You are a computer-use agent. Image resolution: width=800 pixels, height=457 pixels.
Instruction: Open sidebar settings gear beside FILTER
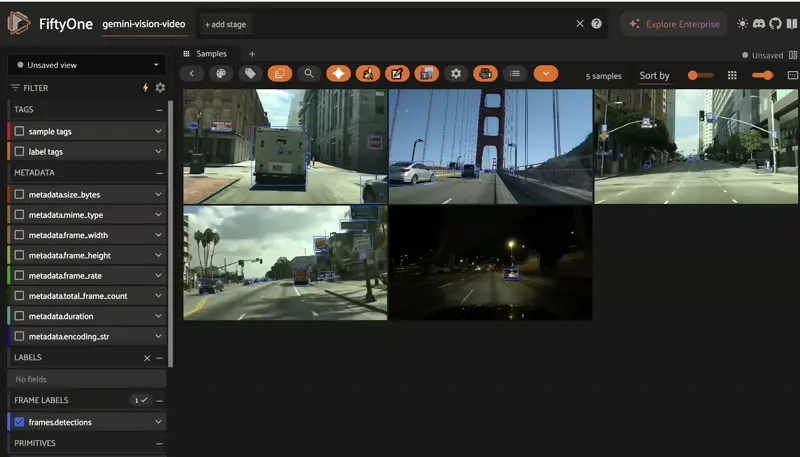160,87
